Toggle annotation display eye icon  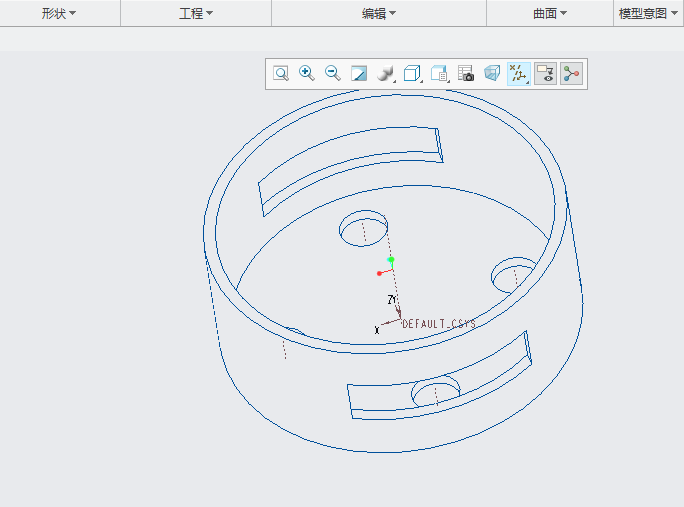(545, 74)
